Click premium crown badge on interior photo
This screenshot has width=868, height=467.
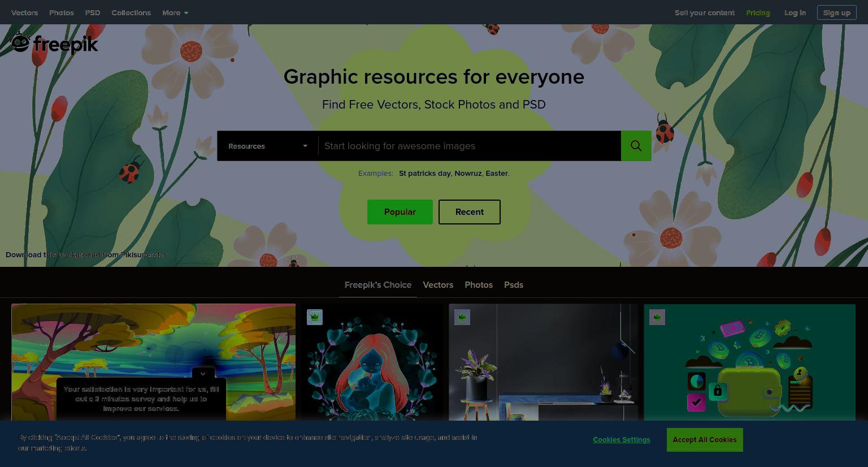tap(462, 317)
